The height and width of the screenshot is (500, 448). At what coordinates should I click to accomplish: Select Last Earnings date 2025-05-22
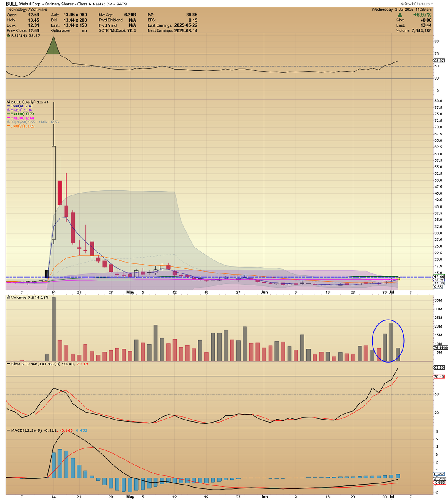click(x=187, y=25)
